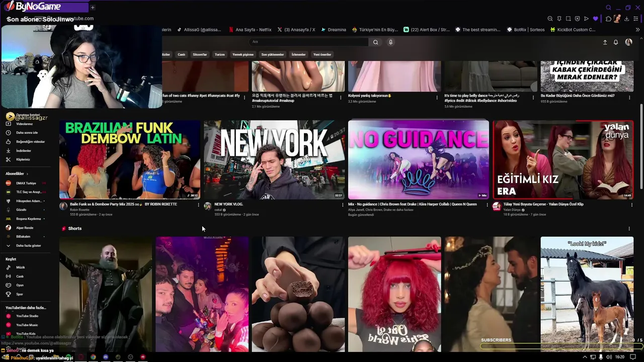Open Anasayfa / X bookmark

click(296, 30)
